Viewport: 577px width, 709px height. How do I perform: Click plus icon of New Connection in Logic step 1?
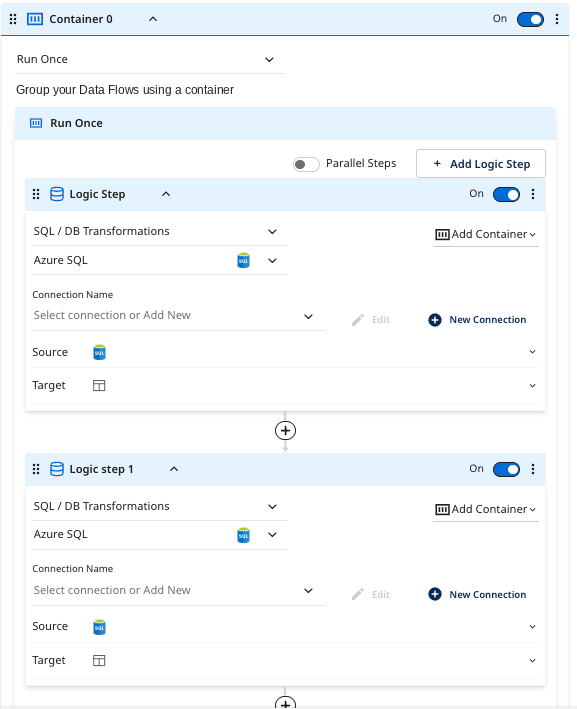tap(435, 594)
